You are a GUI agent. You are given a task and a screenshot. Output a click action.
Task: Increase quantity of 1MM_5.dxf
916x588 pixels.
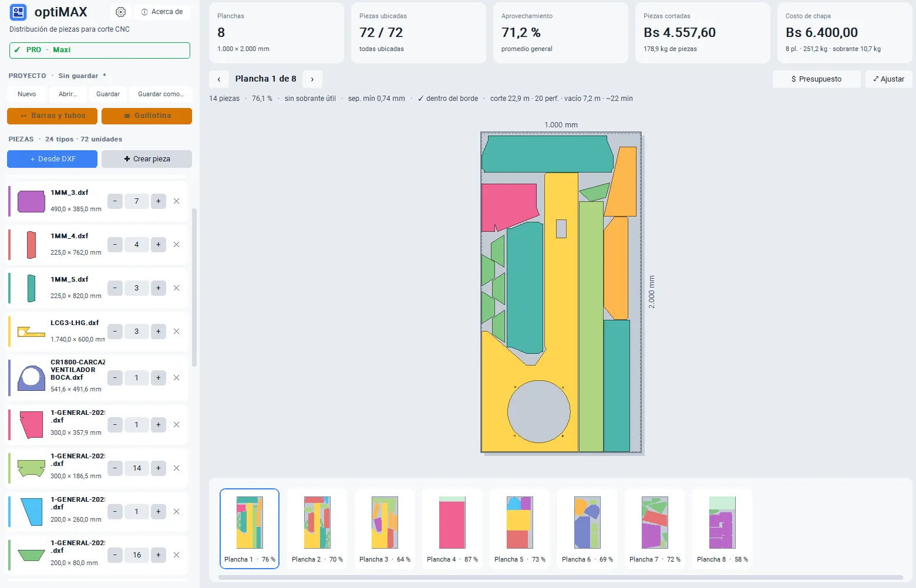[159, 288]
